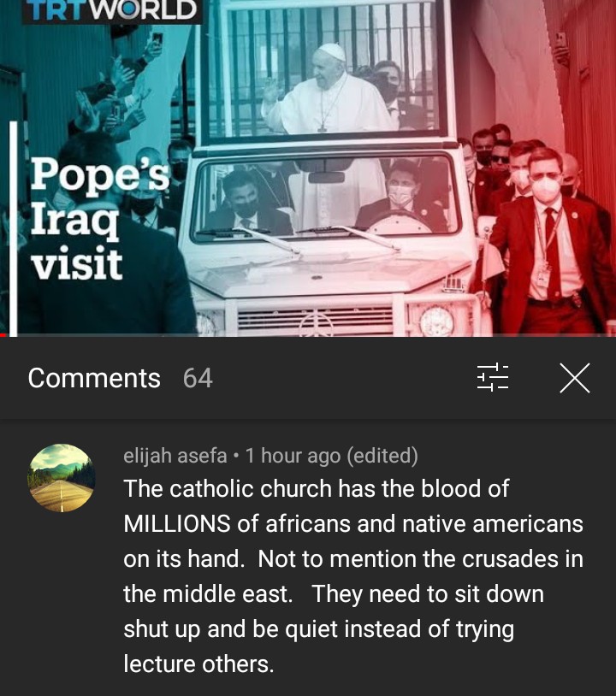Tap the red played portion of progress bar
This screenshot has width=616, height=696.
point(3,335)
